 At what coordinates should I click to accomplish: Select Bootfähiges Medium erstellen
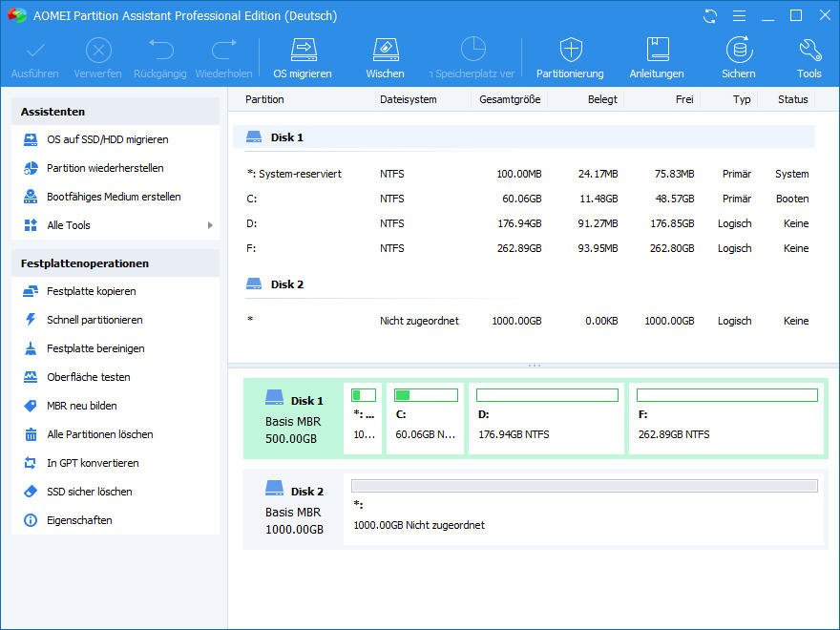[114, 197]
